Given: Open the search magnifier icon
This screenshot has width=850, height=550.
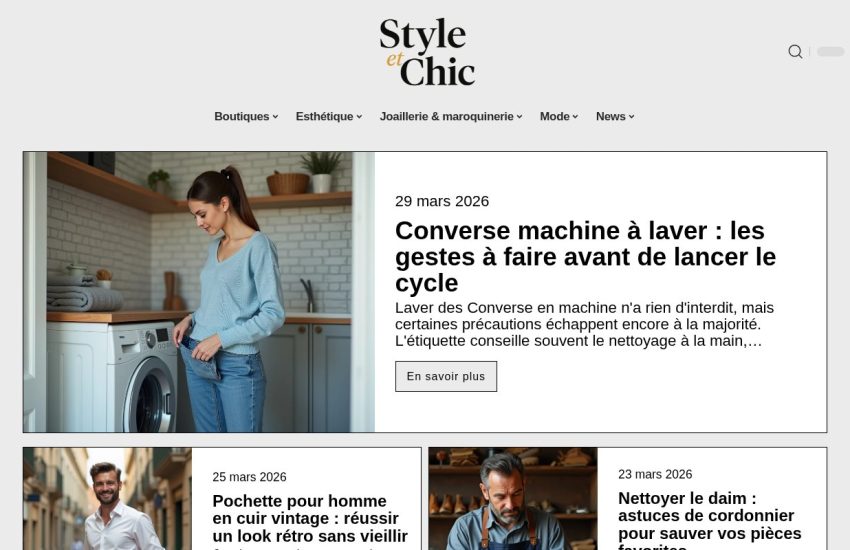Looking at the screenshot, I should 795,51.
